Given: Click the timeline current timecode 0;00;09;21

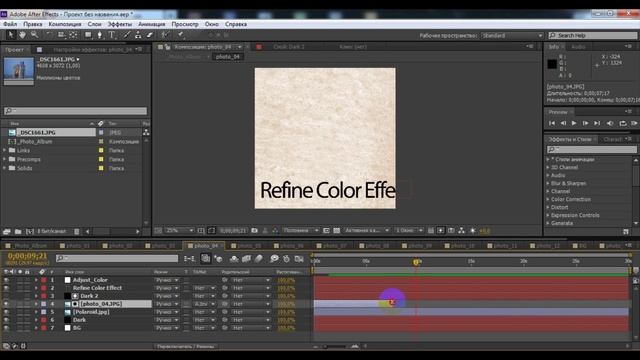Looking at the screenshot, I should [x=27, y=256].
